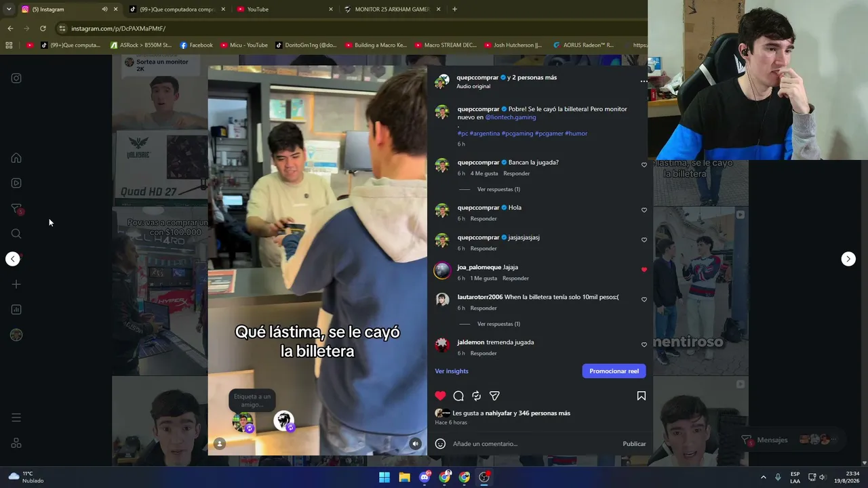Click Publicar to post the comment
Screen dimensions: 868x488
click(634, 444)
